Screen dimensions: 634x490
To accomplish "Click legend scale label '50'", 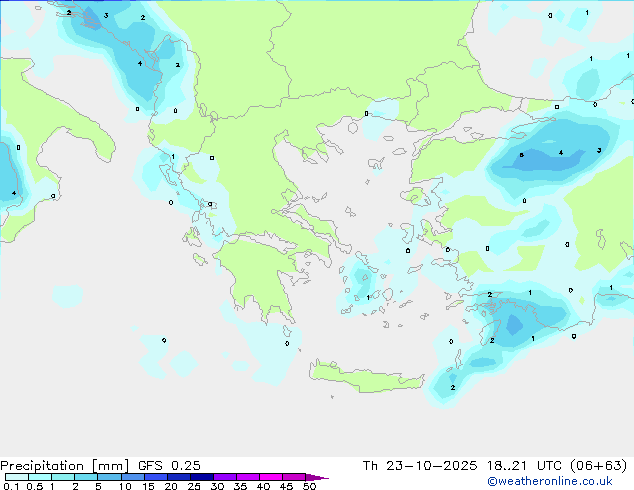I will (309, 486).
